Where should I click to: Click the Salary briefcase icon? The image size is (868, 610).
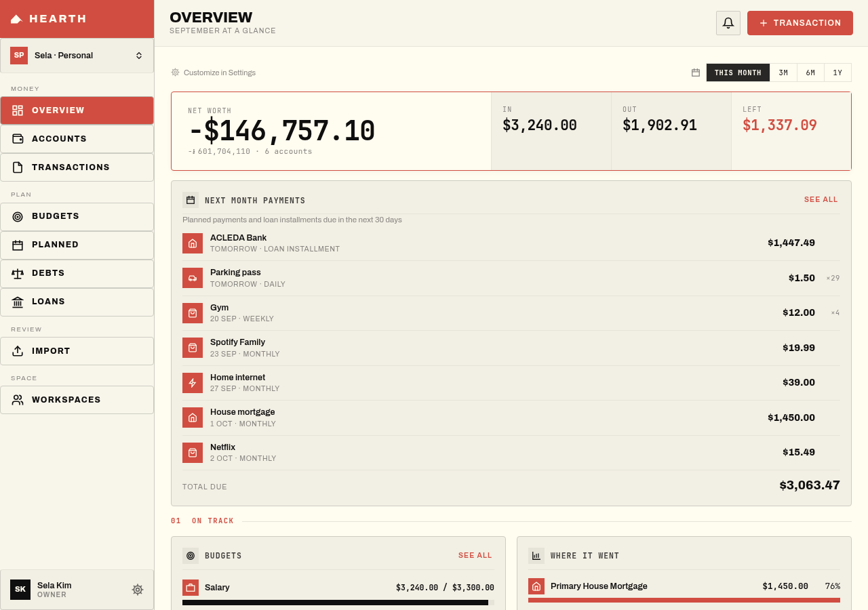click(191, 588)
